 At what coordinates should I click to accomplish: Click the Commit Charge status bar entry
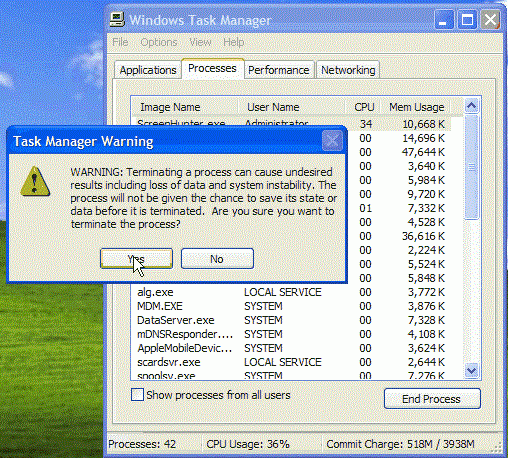click(x=400, y=444)
